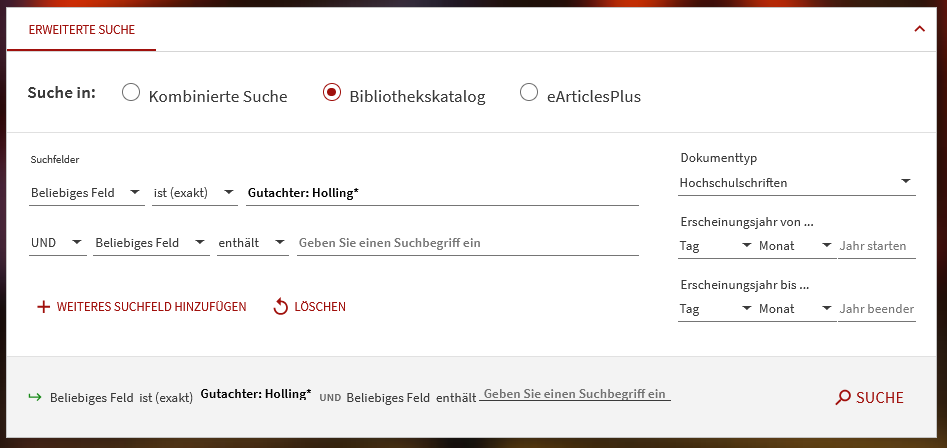Open the first Beliebiges Feld dropdown
This screenshot has width=947, height=448.
tap(87, 192)
